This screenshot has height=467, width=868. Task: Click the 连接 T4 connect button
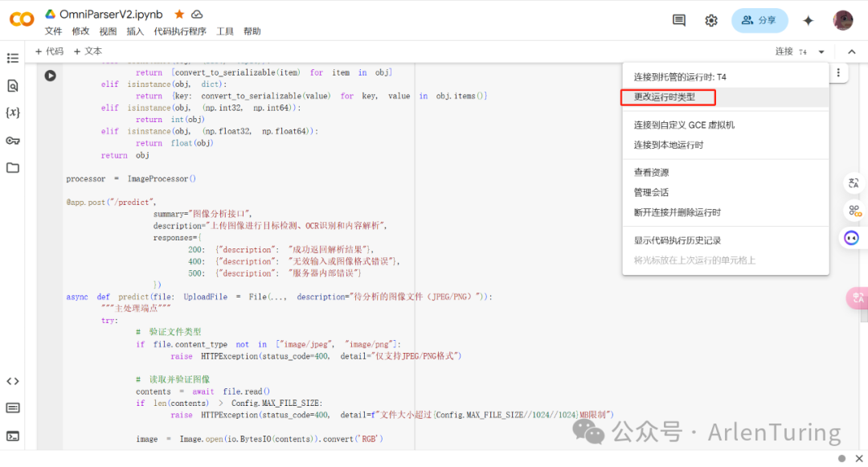pos(791,51)
